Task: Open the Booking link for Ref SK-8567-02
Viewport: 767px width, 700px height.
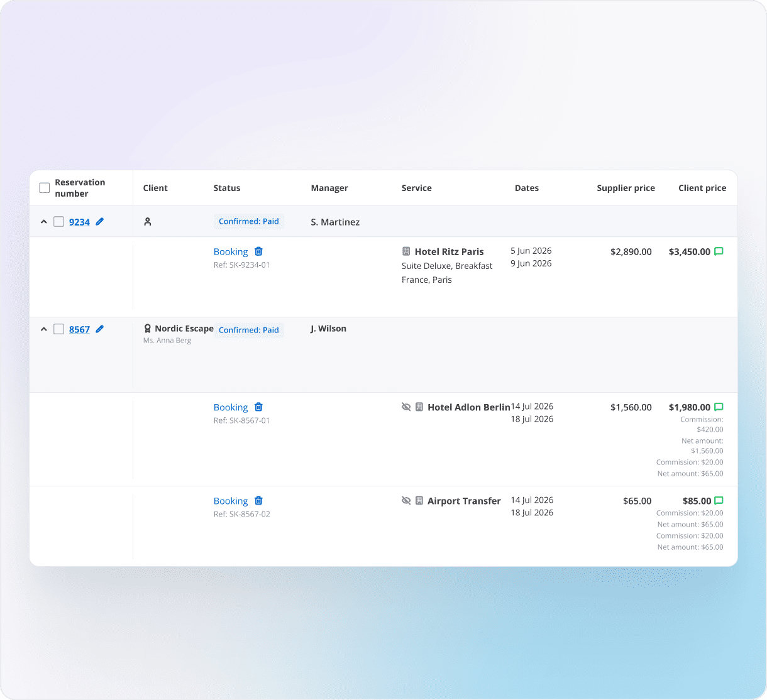Action: click(231, 501)
